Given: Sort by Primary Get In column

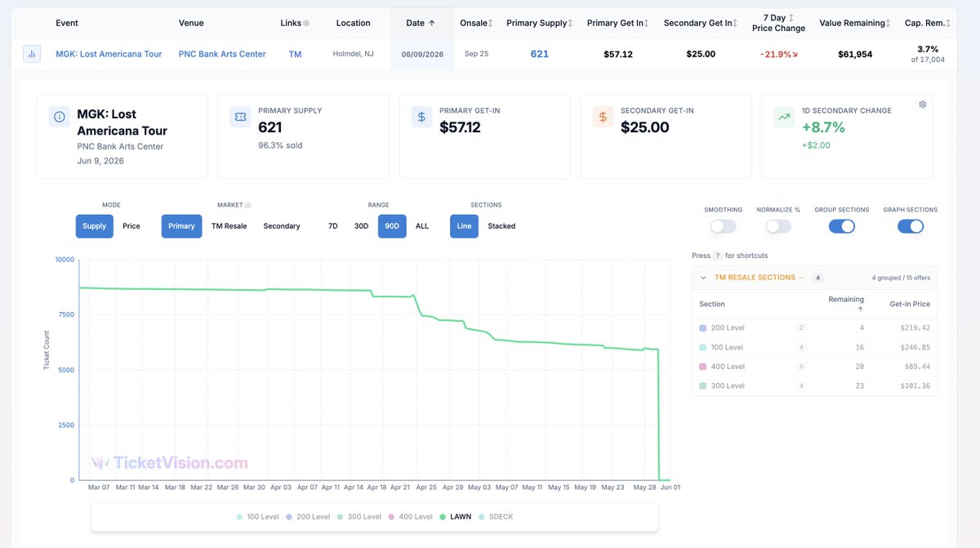Looking at the screenshot, I should click(647, 23).
